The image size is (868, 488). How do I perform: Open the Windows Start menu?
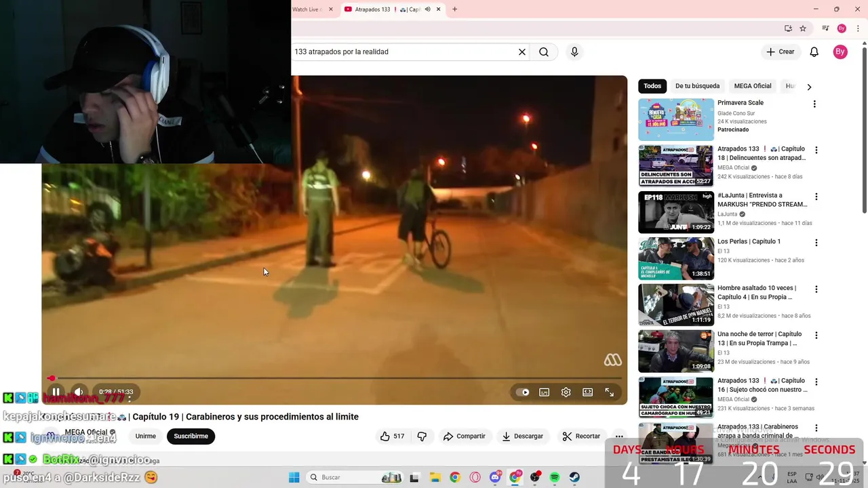click(x=294, y=477)
